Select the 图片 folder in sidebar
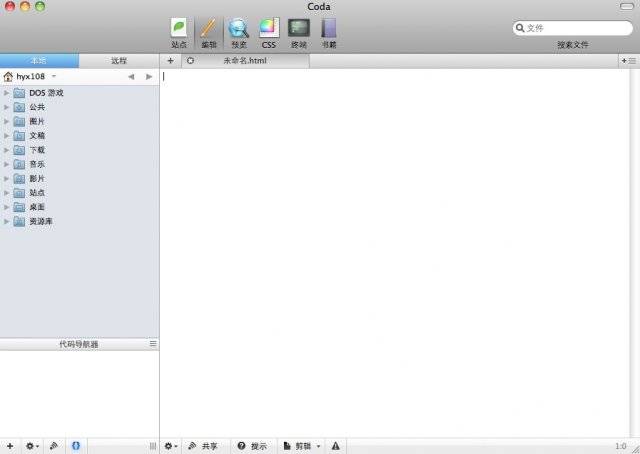Viewport: 640px width, 454px height. (37, 121)
